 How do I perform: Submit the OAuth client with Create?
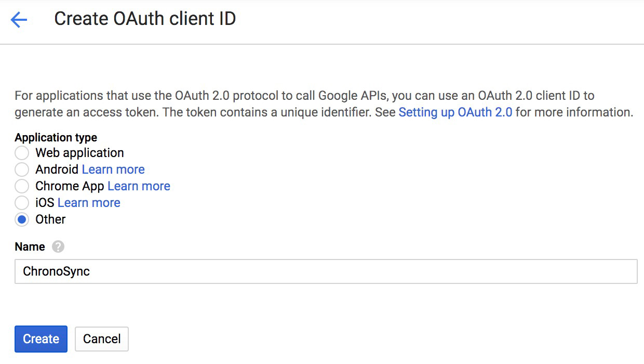(x=41, y=339)
